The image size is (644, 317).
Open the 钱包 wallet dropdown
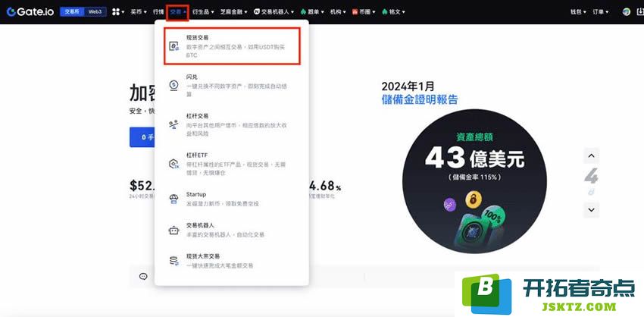(578, 12)
